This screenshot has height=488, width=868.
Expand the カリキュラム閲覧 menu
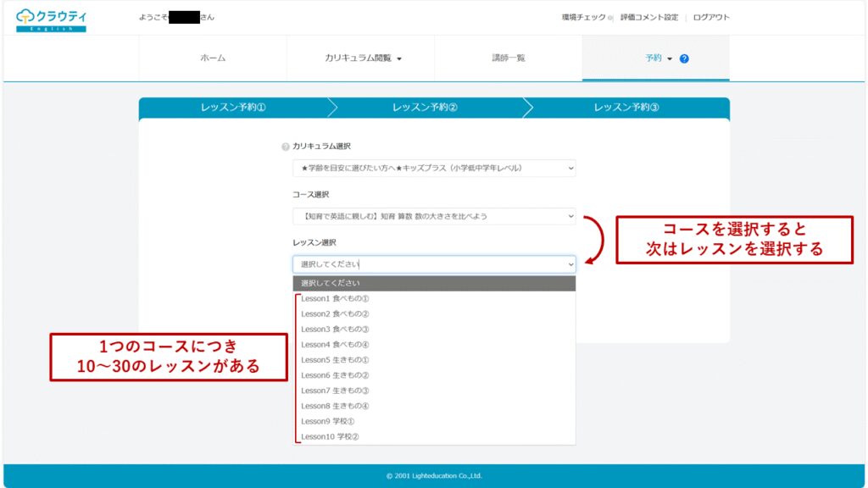(362, 58)
